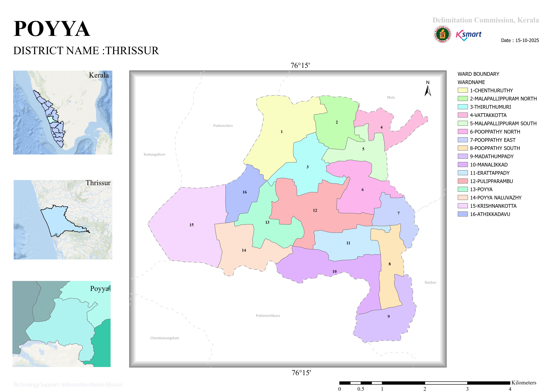Click the Kuzhur neighbor label
Screen dimensions: 555x392
tap(430, 282)
